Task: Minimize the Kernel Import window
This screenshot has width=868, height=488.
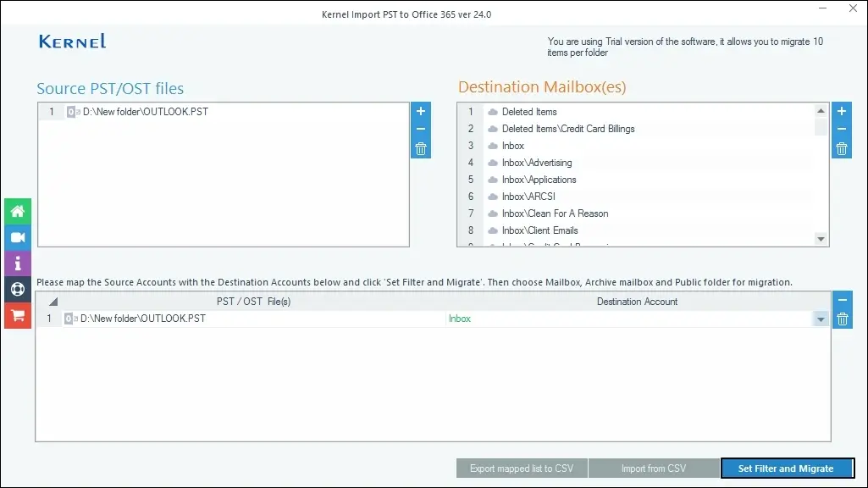Action: 822,8
